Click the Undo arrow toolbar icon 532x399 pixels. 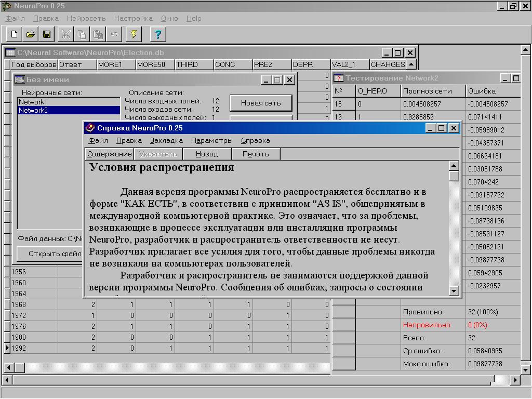coord(114,34)
